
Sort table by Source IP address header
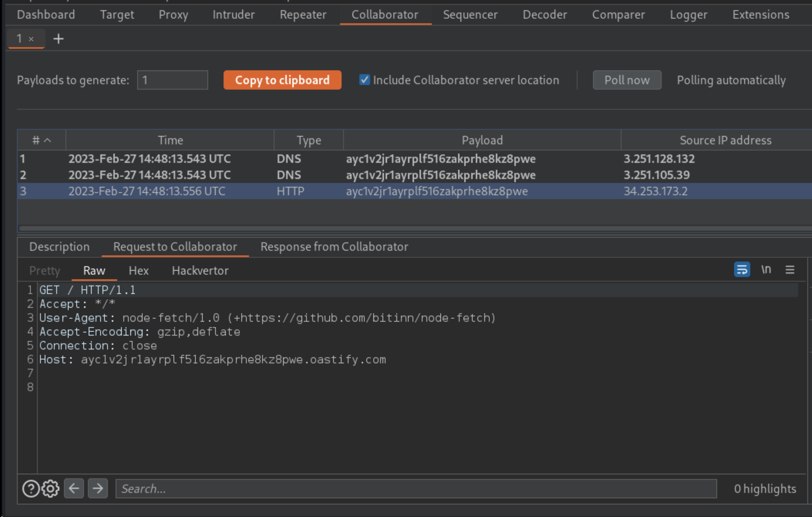[x=716, y=140]
